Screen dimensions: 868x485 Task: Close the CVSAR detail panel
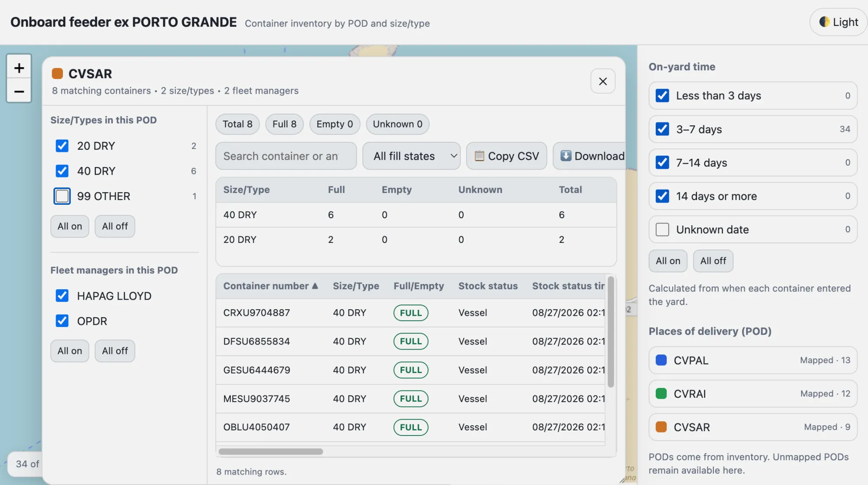click(603, 81)
